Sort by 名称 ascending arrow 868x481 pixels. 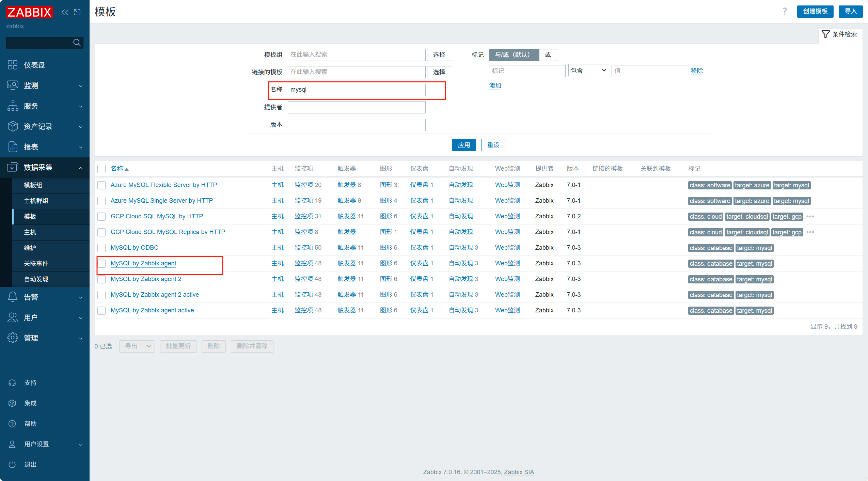127,169
